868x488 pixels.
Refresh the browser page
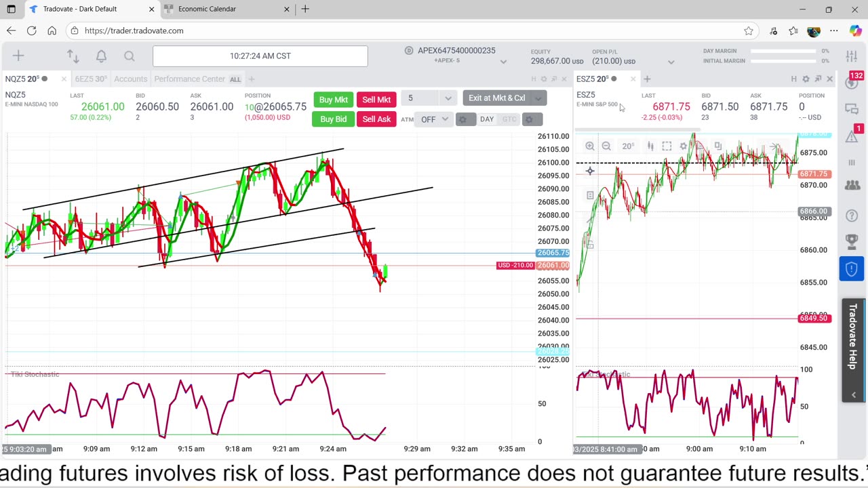31,30
